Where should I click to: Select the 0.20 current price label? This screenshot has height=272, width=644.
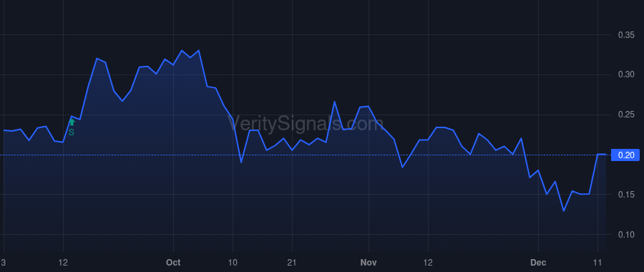click(x=625, y=155)
